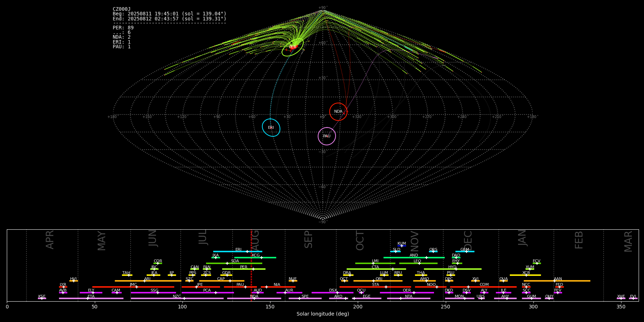This screenshot has width=644, height=322.
Task: Select the green PER radiant circle on sky map
Action: pyautogui.click(x=293, y=47)
